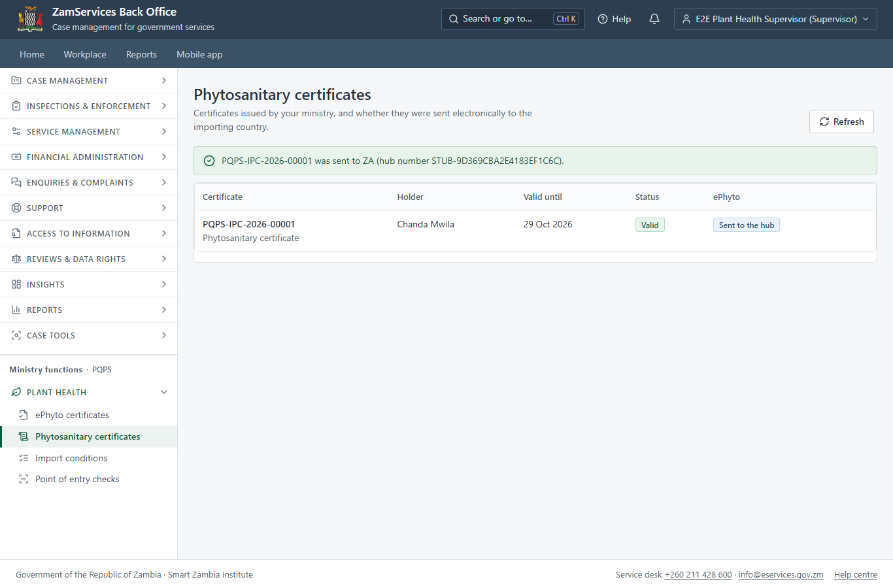893x588 pixels.
Task: Click the Valid status badge
Action: click(650, 225)
